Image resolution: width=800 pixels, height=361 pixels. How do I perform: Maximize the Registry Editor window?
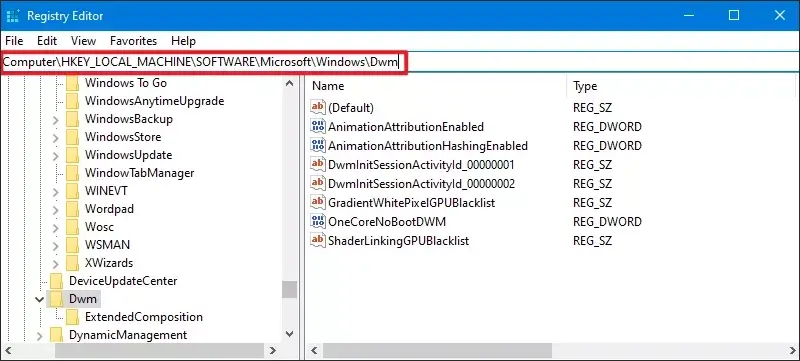pos(734,15)
